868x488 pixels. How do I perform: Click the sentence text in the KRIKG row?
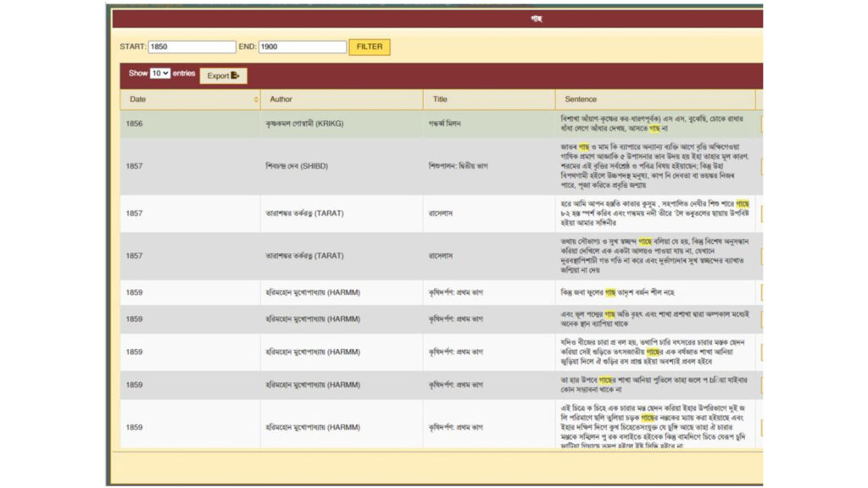click(x=652, y=124)
